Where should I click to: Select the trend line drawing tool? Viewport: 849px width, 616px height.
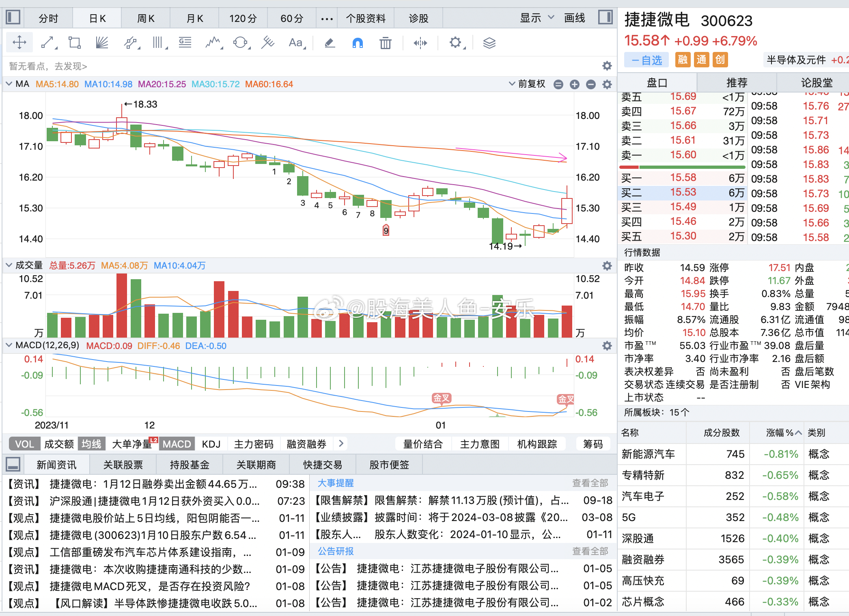48,42
